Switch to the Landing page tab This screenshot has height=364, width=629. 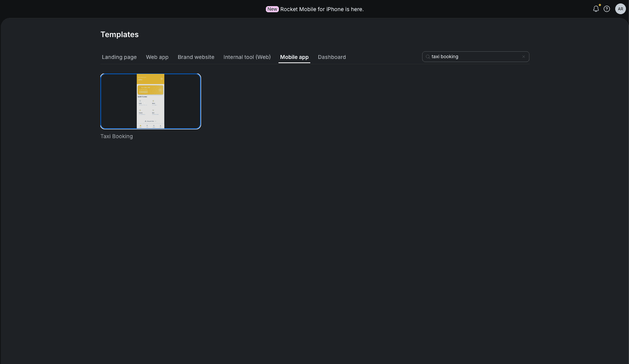119,57
